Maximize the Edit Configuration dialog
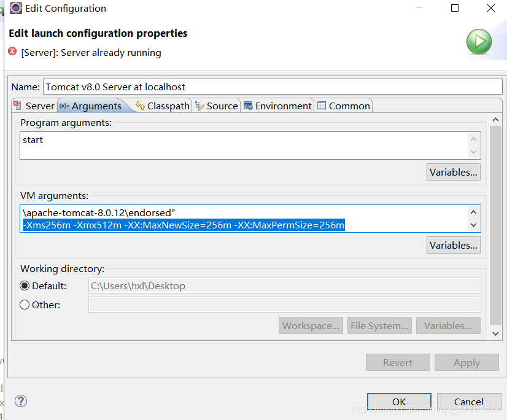507x420 pixels. click(x=455, y=8)
